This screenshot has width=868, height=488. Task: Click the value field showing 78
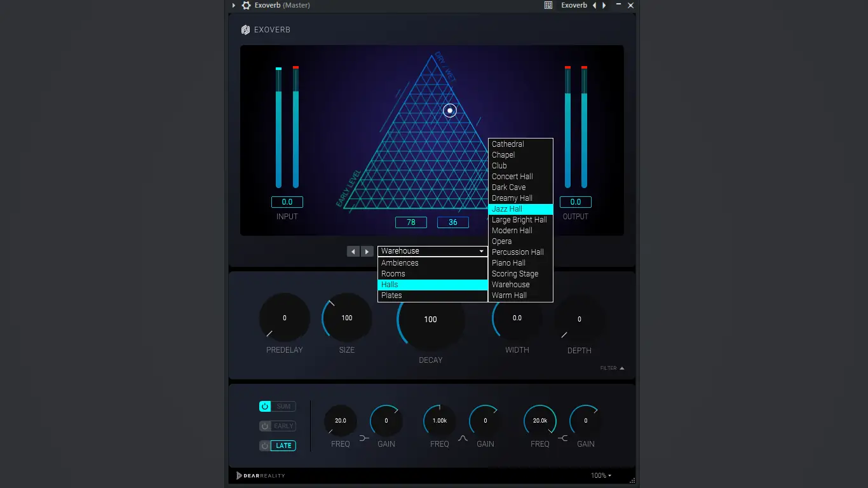(x=411, y=222)
